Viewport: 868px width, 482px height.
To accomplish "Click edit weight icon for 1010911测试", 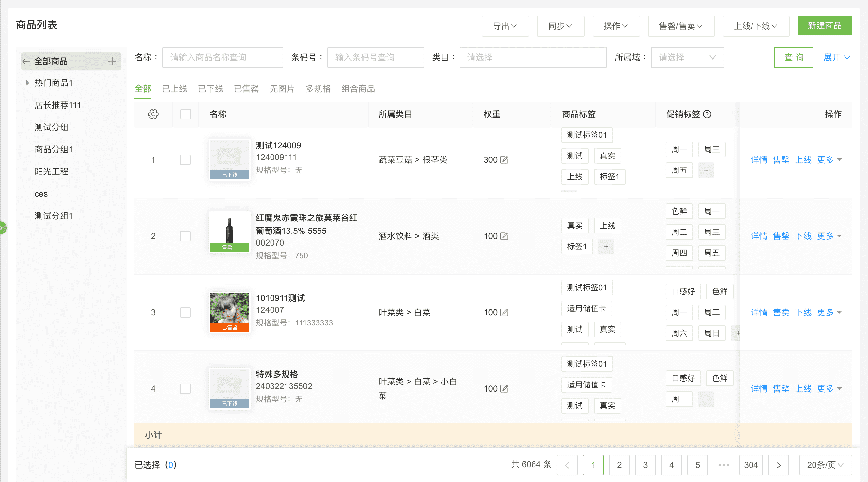I will click(x=504, y=312).
